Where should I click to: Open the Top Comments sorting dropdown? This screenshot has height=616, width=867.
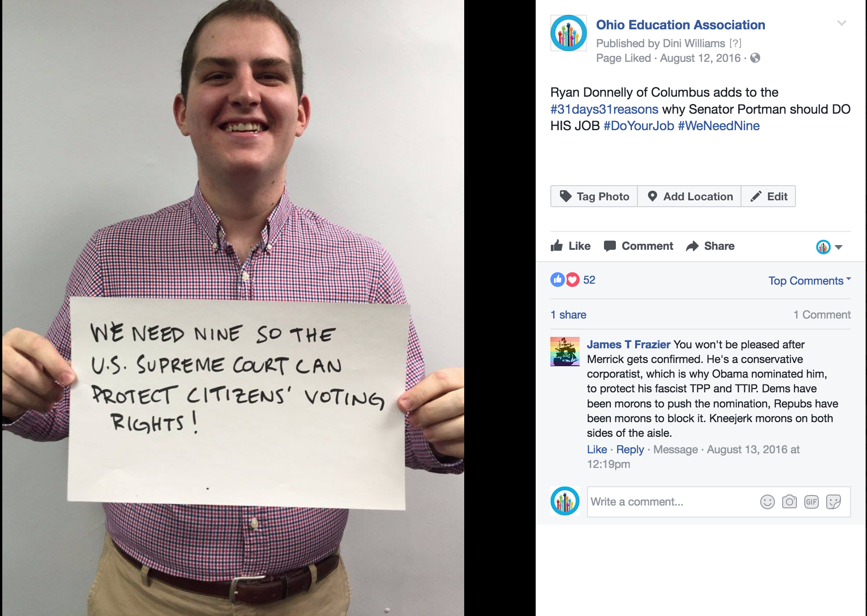pos(809,280)
